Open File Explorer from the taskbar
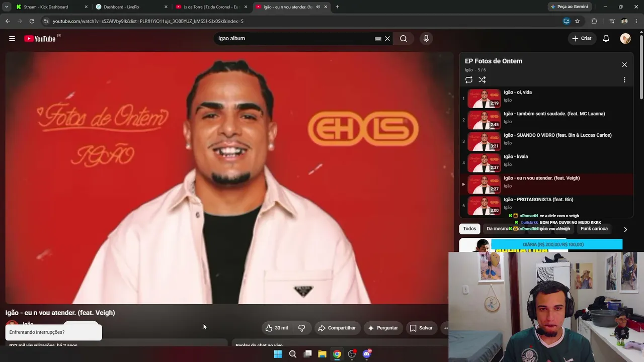The width and height of the screenshot is (644, 362). click(x=322, y=354)
